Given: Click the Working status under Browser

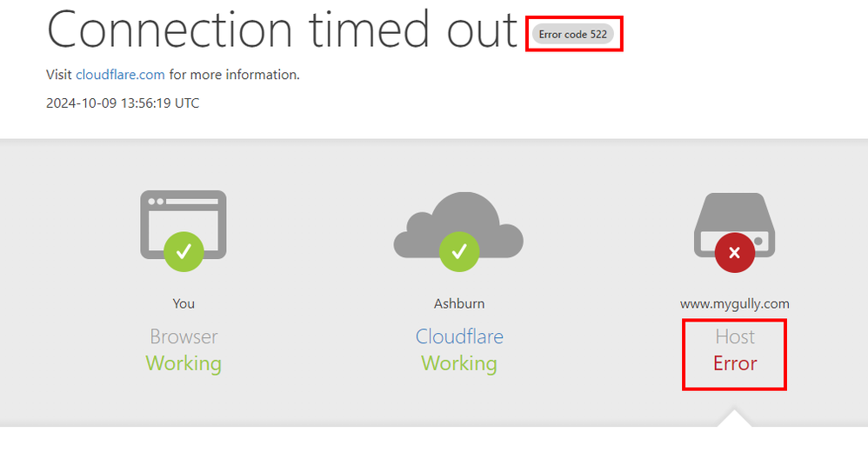Looking at the screenshot, I should (x=184, y=362).
